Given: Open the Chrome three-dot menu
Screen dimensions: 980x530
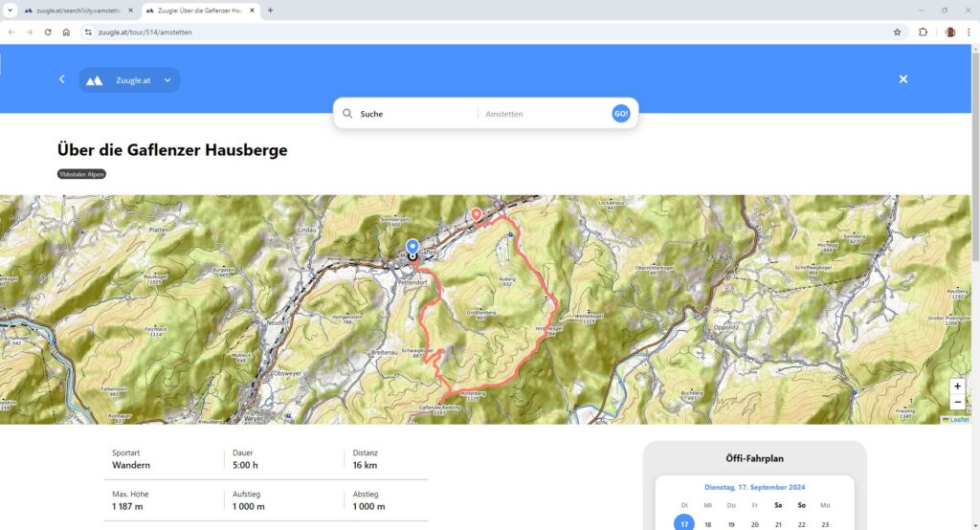Looking at the screenshot, I should pos(969,32).
